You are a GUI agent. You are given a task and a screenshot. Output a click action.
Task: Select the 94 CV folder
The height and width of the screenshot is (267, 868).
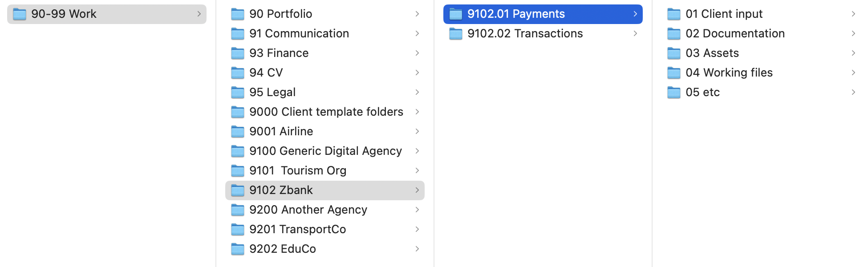pos(266,73)
